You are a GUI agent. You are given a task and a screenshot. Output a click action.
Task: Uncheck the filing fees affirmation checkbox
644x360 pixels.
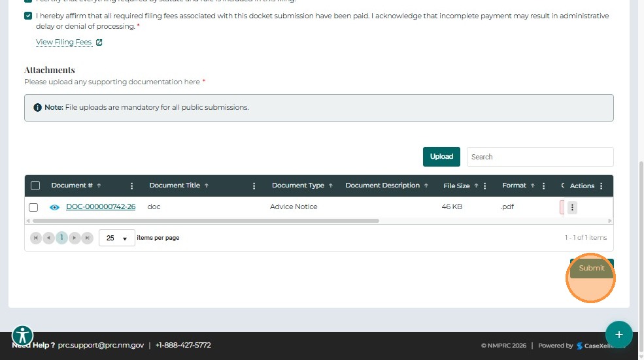coord(28,16)
